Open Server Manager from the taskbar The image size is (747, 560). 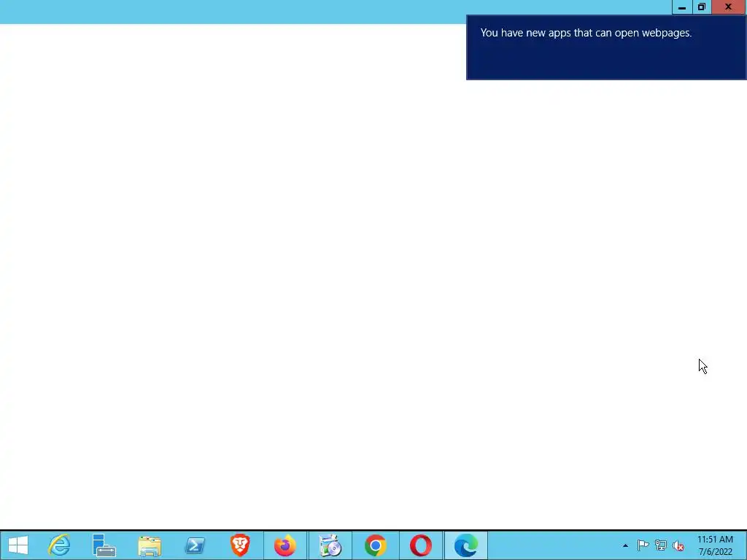(x=104, y=545)
